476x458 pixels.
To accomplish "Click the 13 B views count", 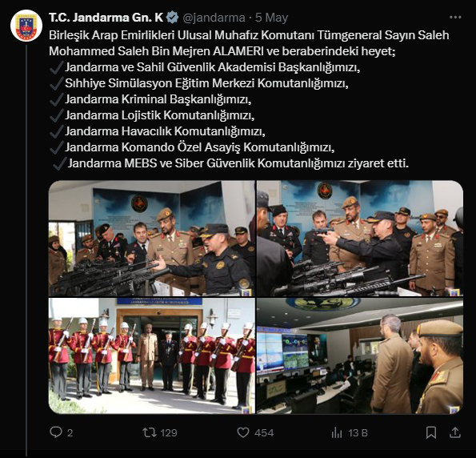I will click(x=358, y=432).
